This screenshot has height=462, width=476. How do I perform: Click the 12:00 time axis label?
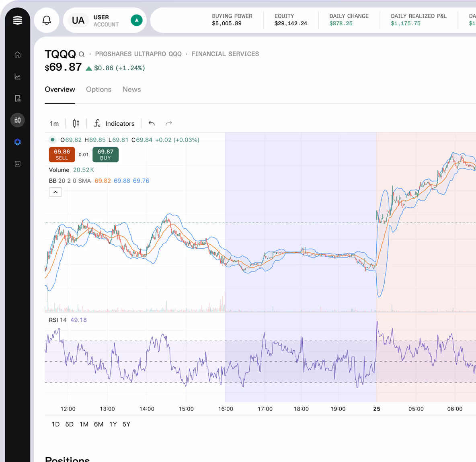68,409
